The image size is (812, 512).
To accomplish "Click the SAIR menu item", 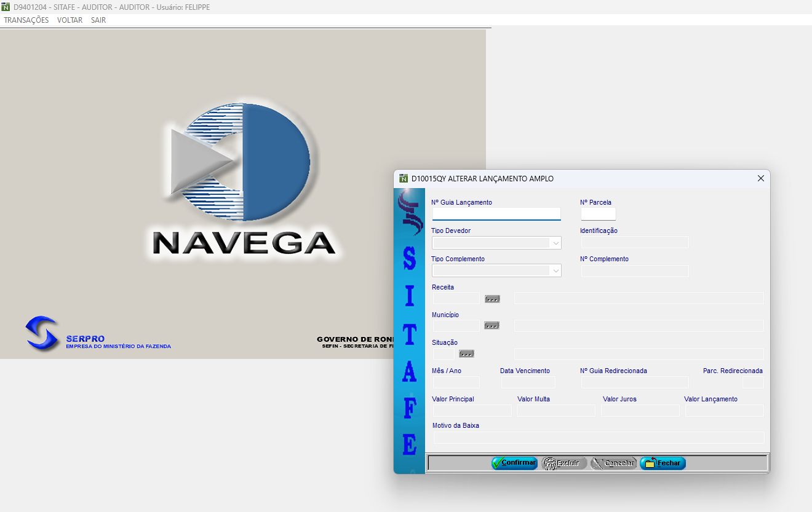I will pos(98,20).
